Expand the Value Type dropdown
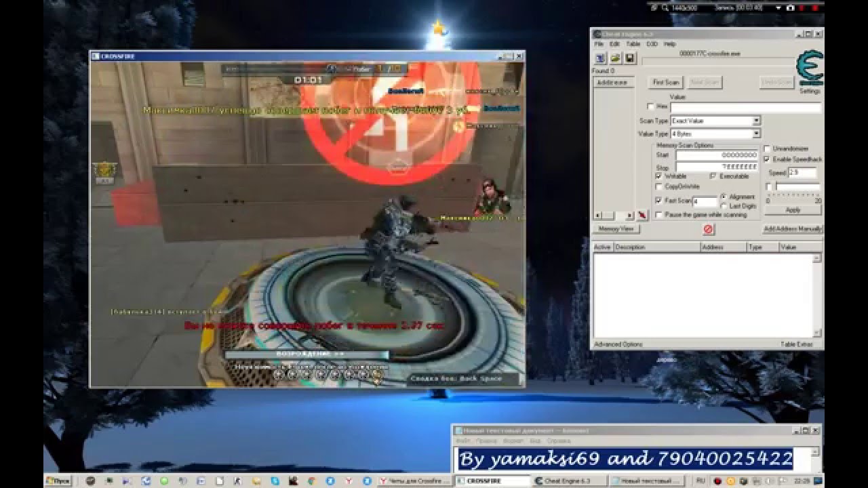The image size is (868, 488). (x=756, y=134)
